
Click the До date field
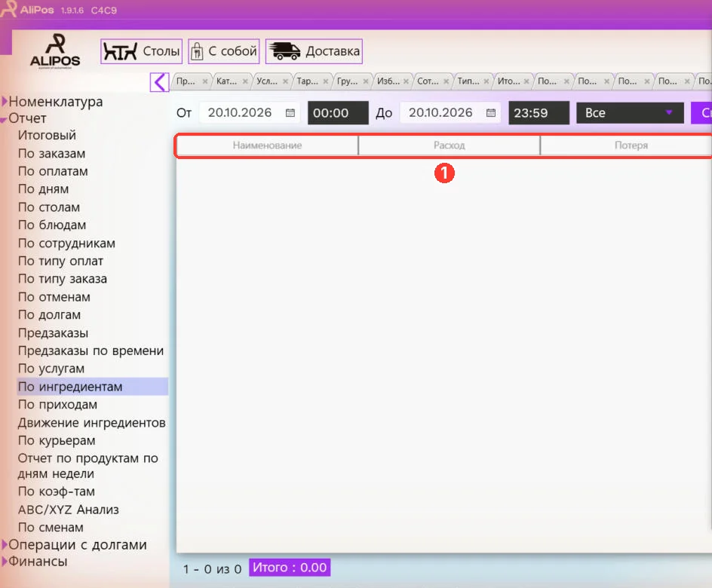pos(450,112)
